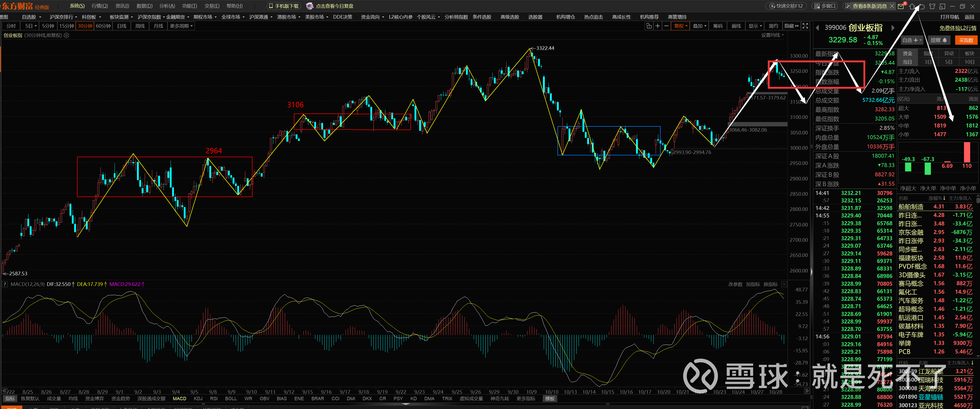Click the 提醒 bell alert button
Viewport: 980px width, 409px height.
939,40
